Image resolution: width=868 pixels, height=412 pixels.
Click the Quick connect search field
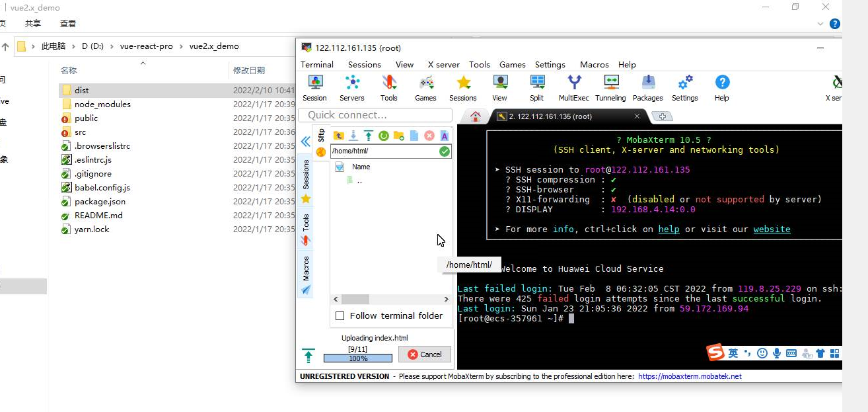[x=375, y=115]
